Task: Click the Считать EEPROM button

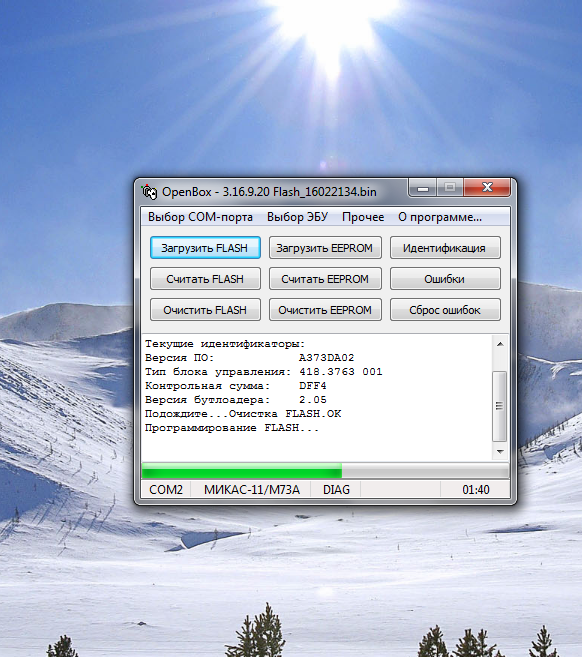Action: coord(325,279)
